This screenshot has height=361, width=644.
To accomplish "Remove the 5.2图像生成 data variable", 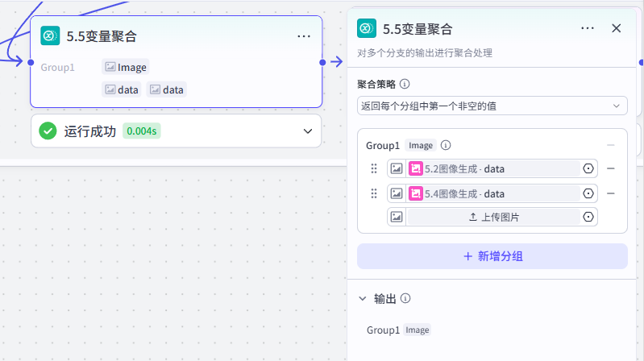I will pos(611,168).
